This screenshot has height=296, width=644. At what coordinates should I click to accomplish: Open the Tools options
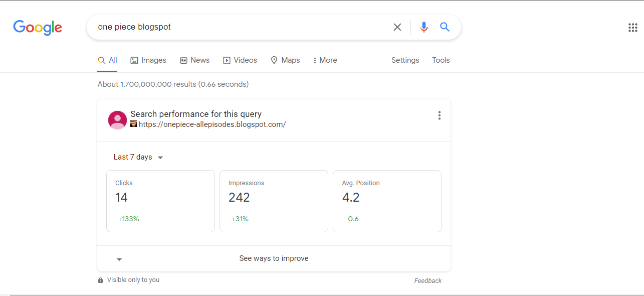coord(441,60)
